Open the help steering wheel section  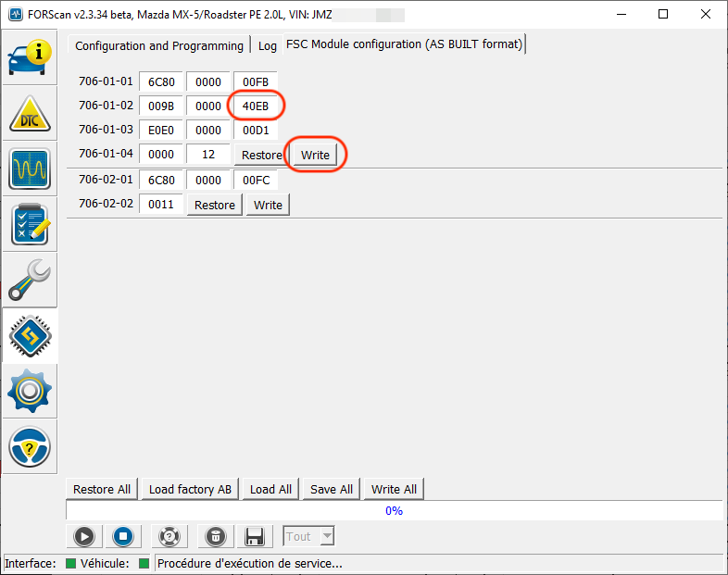[30, 447]
